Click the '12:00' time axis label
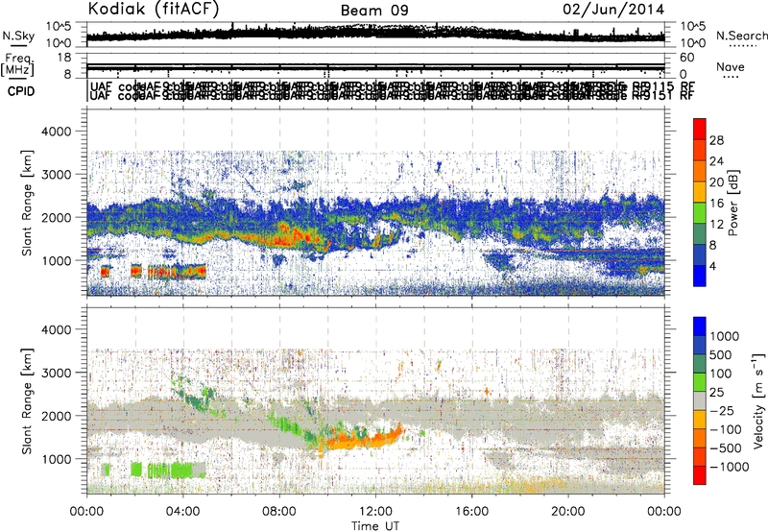 coord(375,511)
